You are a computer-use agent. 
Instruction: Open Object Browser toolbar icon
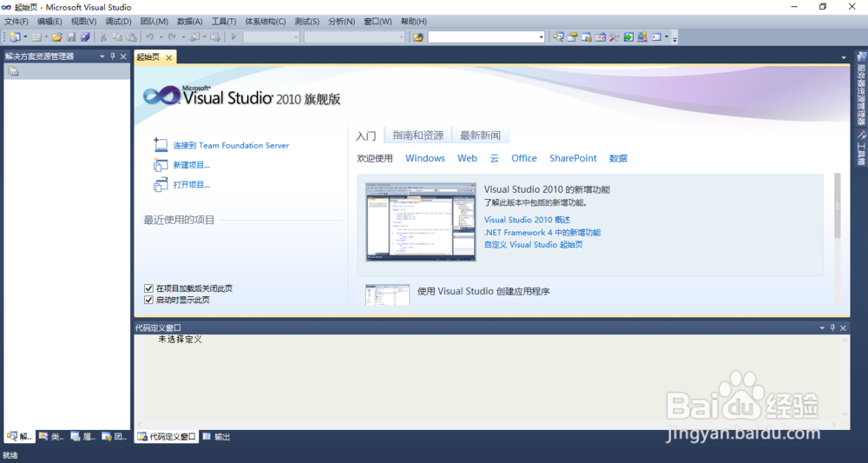pos(601,37)
